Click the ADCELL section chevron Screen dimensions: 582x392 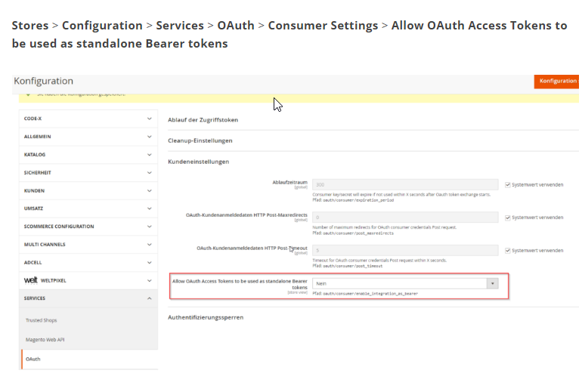150,263
